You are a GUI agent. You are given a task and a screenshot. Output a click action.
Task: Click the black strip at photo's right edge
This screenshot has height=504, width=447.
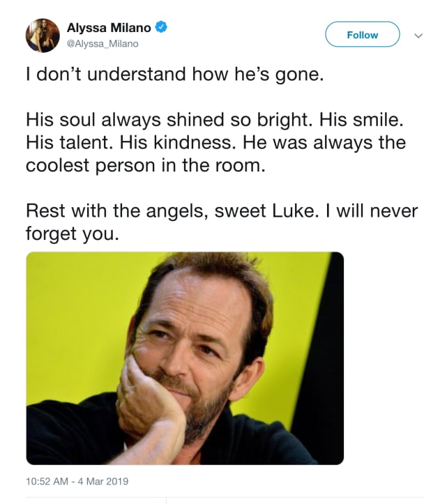tap(325, 353)
